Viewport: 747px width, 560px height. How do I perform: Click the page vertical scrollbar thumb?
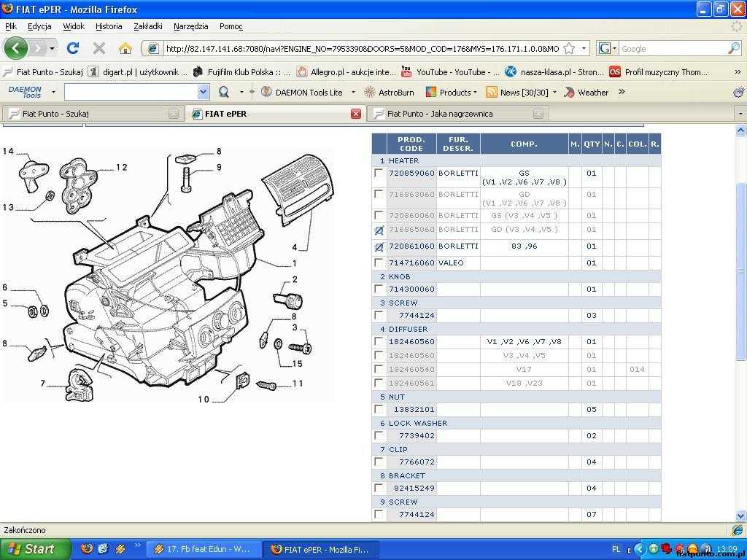pos(740,271)
